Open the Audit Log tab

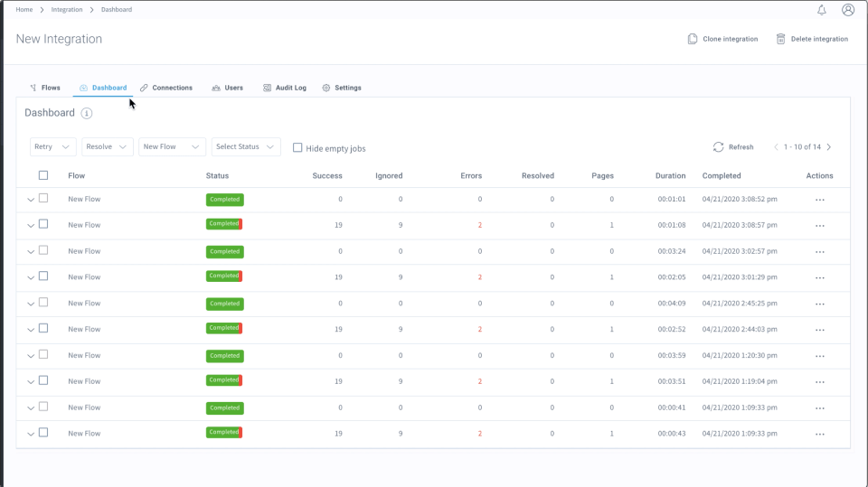[285, 88]
